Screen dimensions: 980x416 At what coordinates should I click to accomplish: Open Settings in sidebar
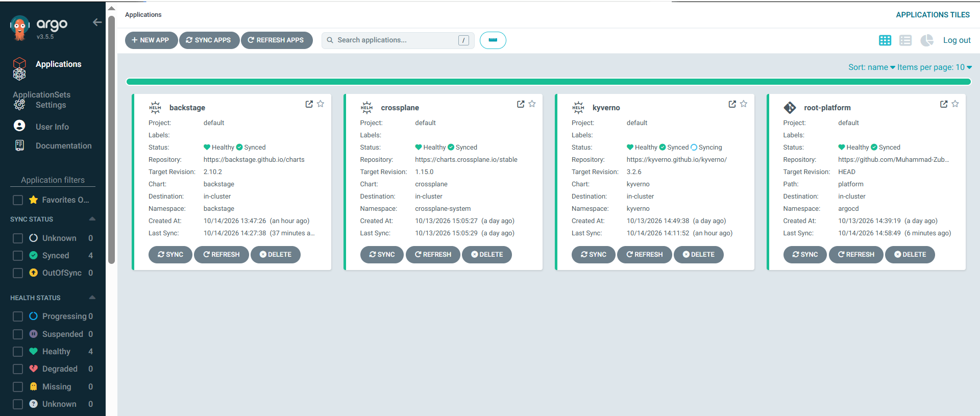point(51,105)
